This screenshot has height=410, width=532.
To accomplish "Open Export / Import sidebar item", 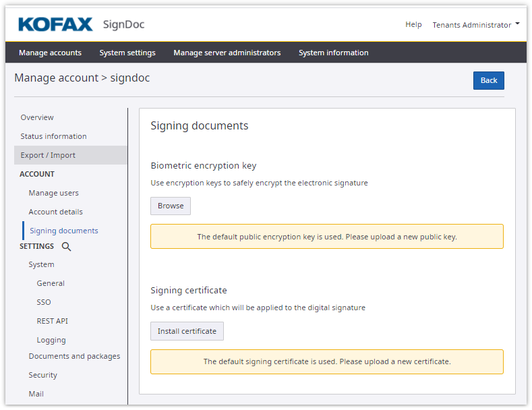I will pos(48,155).
